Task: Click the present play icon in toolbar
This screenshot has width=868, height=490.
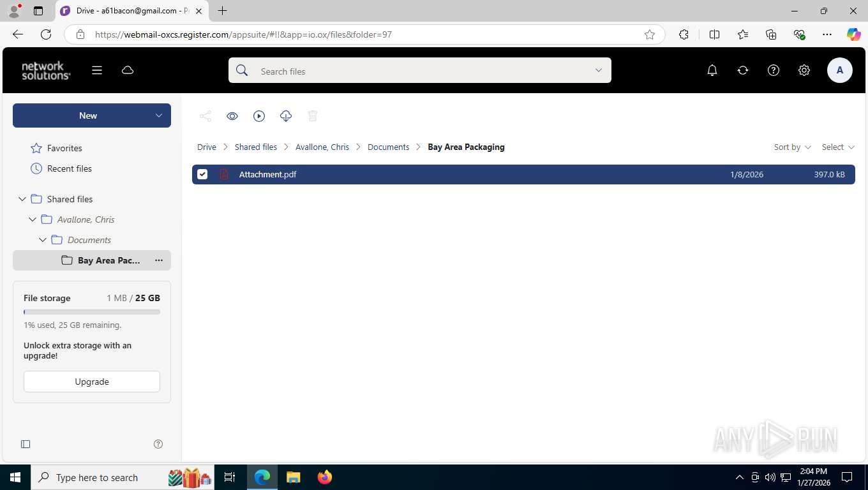Action: click(x=259, y=115)
